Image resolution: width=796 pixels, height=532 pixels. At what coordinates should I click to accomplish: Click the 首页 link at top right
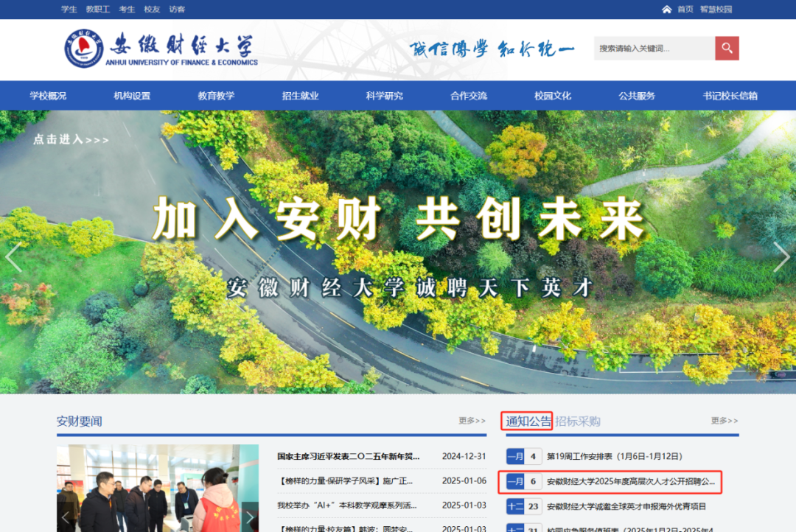(x=685, y=9)
